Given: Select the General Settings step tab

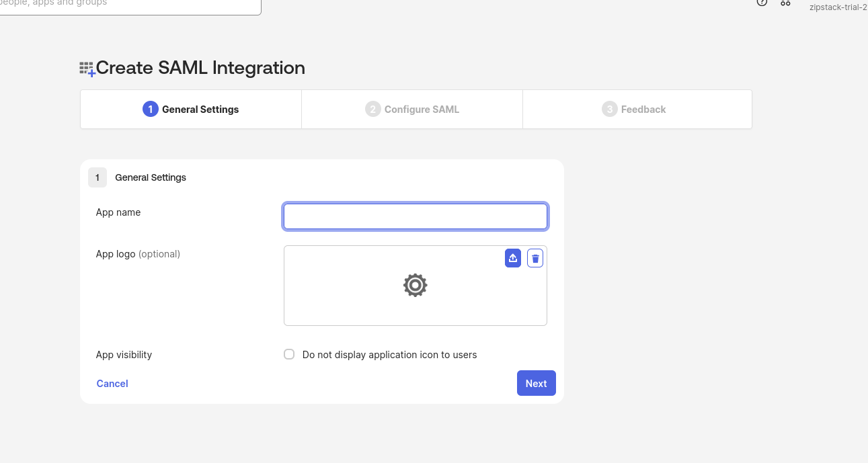Looking at the screenshot, I should 190,109.
